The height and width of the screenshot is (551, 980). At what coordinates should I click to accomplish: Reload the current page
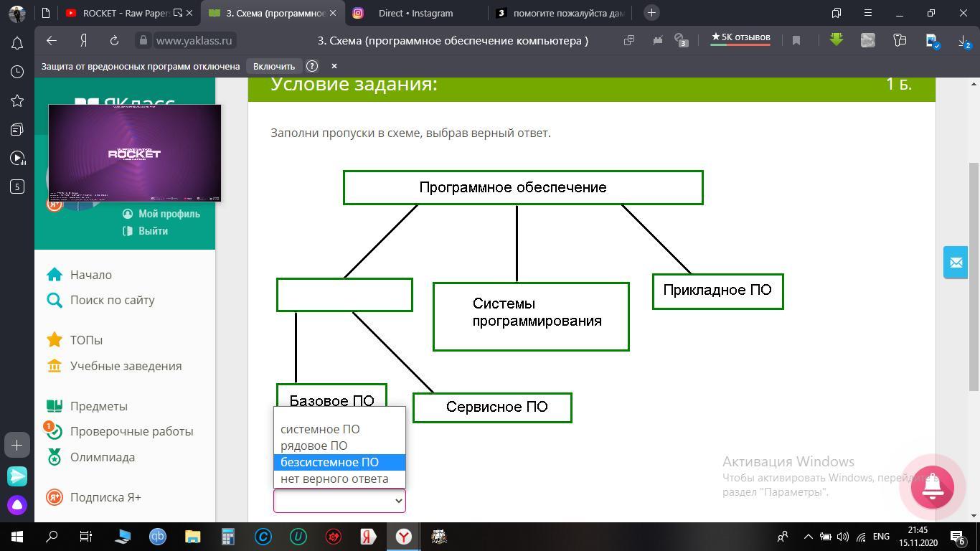tap(114, 41)
